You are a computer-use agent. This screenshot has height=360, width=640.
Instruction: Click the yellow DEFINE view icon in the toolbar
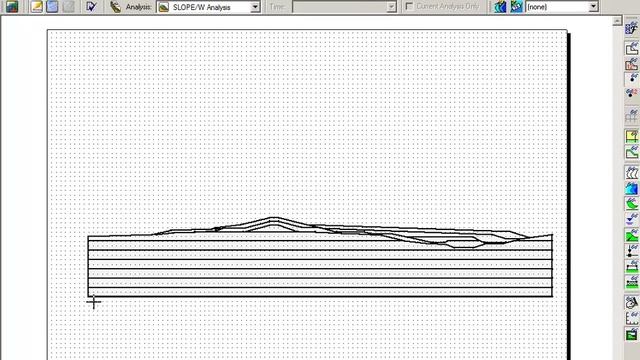coord(36,7)
